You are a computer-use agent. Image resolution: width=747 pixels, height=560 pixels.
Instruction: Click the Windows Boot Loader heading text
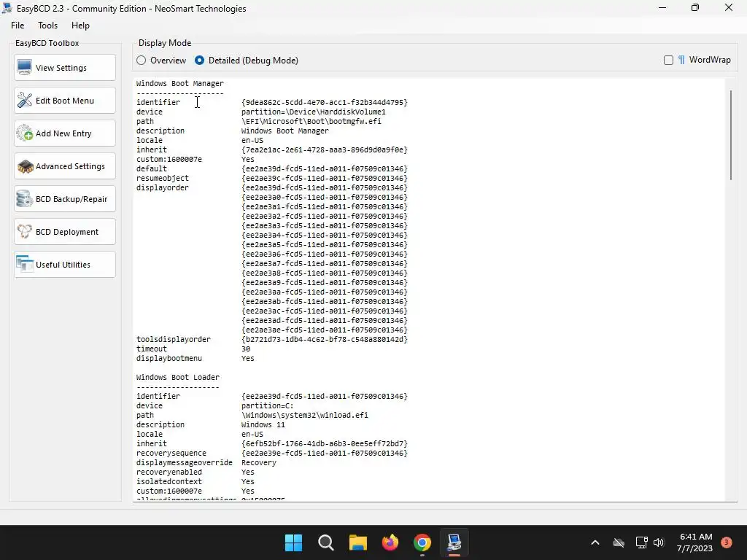click(178, 377)
